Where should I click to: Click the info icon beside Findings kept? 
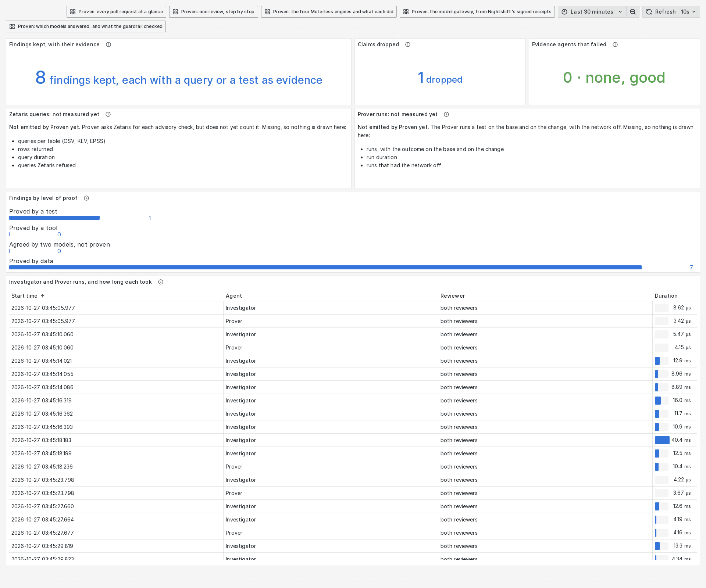tap(108, 44)
